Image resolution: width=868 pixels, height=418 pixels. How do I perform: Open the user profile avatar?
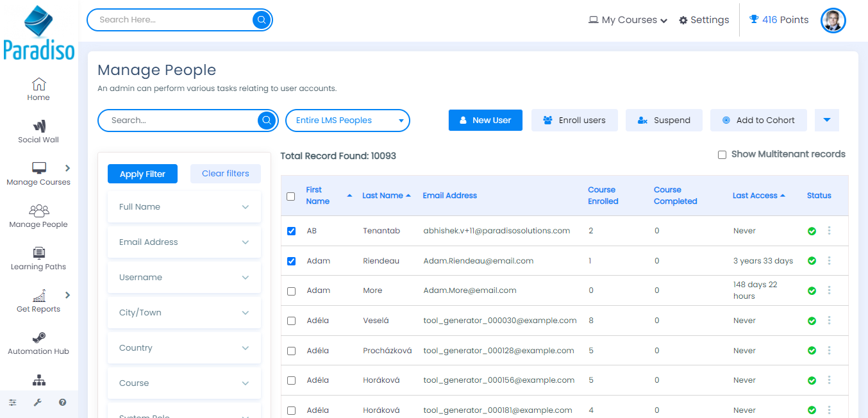(x=833, y=20)
